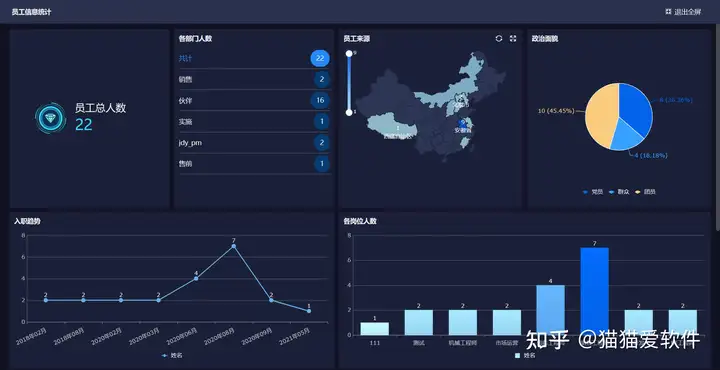Toggle the 姓名 legend of the bar chart
This screenshot has height=370, width=720.
[x=525, y=355]
